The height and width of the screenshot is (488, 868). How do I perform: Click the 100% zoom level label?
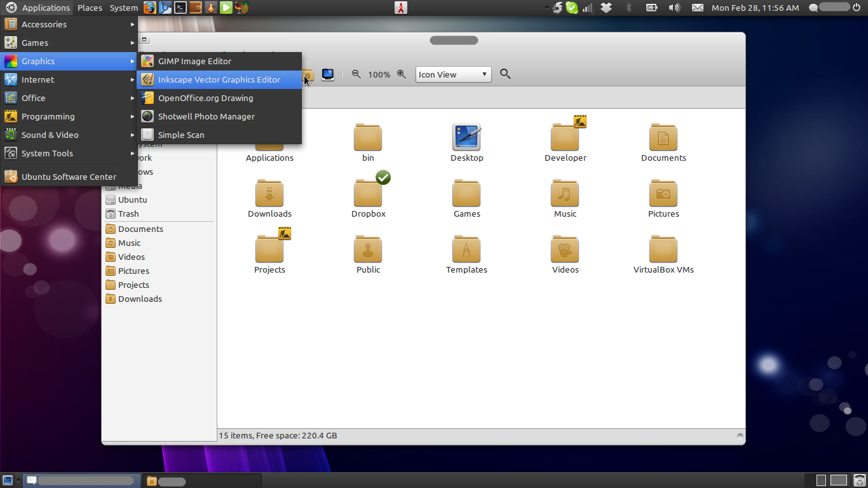379,74
